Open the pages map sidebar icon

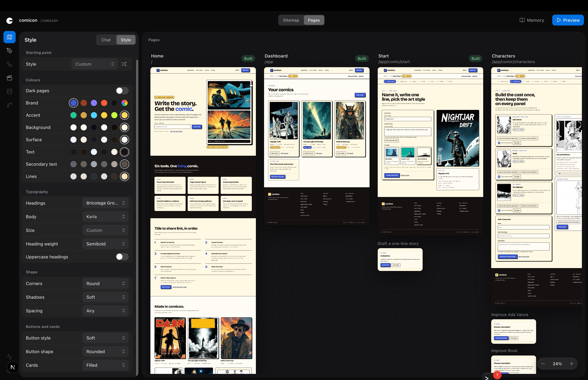(10, 37)
